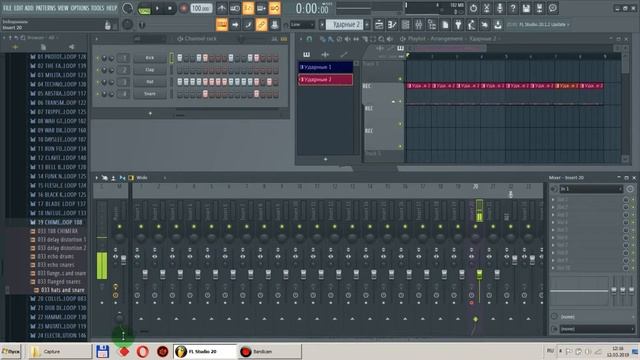The width and height of the screenshot is (640, 360).
Task: Open the tempo tapper icon
Action: click(471, 24)
